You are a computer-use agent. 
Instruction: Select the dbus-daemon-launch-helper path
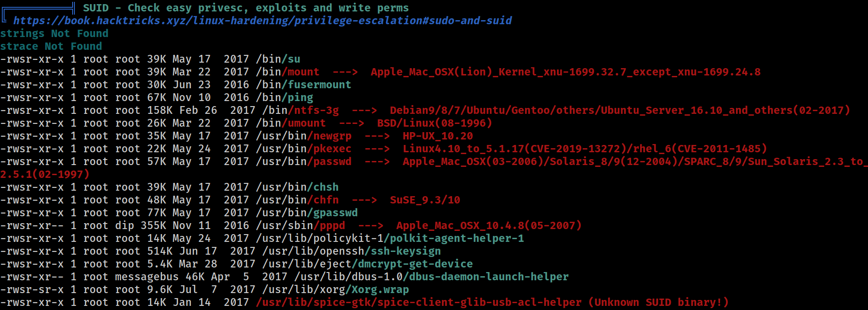coord(431,277)
